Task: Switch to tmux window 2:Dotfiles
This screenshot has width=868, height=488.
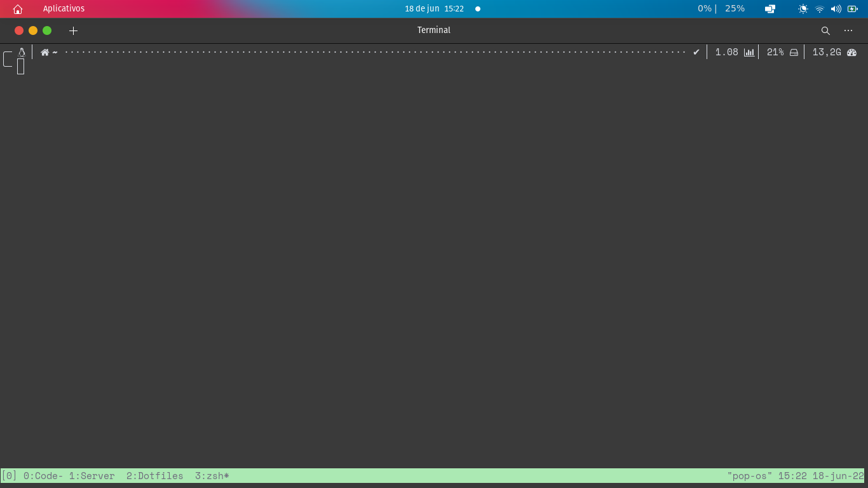Action: click(154, 476)
